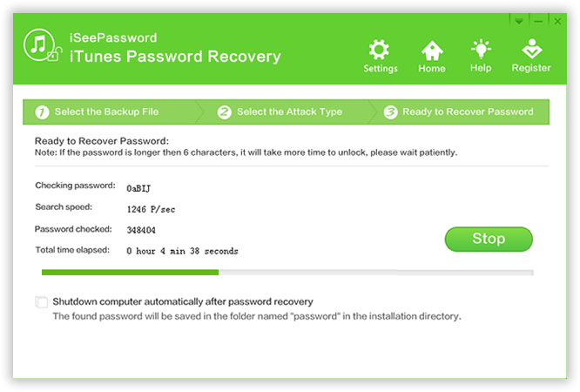Click the step 3 number badge

pyautogui.click(x=390, y=112)
